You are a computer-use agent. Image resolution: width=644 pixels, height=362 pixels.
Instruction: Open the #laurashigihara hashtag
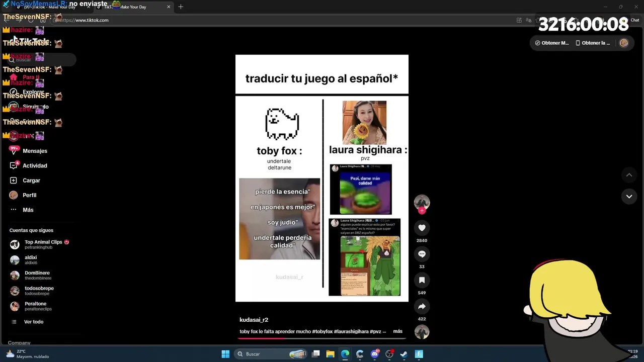tap(351, 331)
